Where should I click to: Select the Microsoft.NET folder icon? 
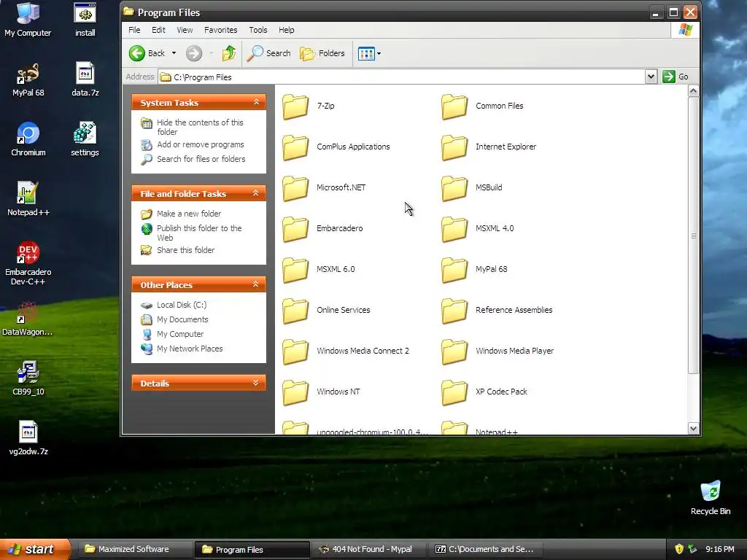pos(295,188)
